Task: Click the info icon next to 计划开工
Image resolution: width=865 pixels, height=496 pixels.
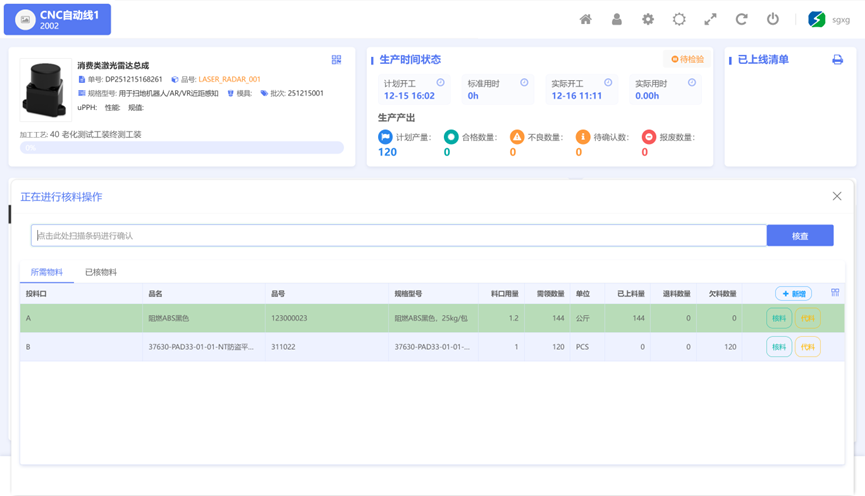Action: click(x=440, y=83)
